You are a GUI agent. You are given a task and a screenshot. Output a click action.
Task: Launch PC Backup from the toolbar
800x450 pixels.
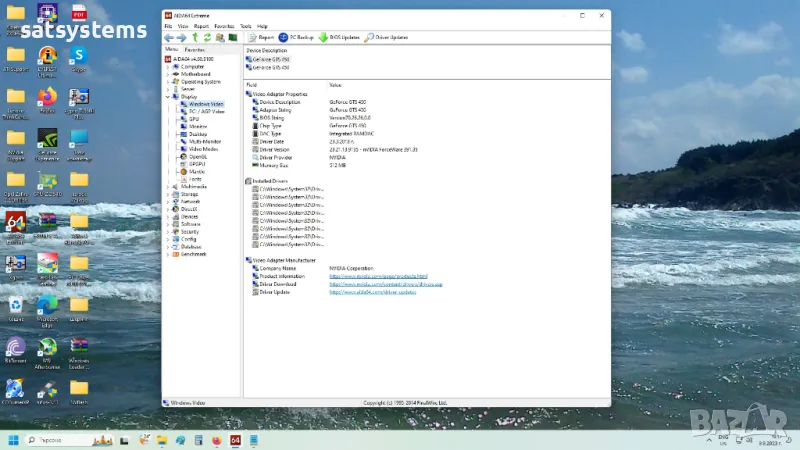(x=296, y=37)
